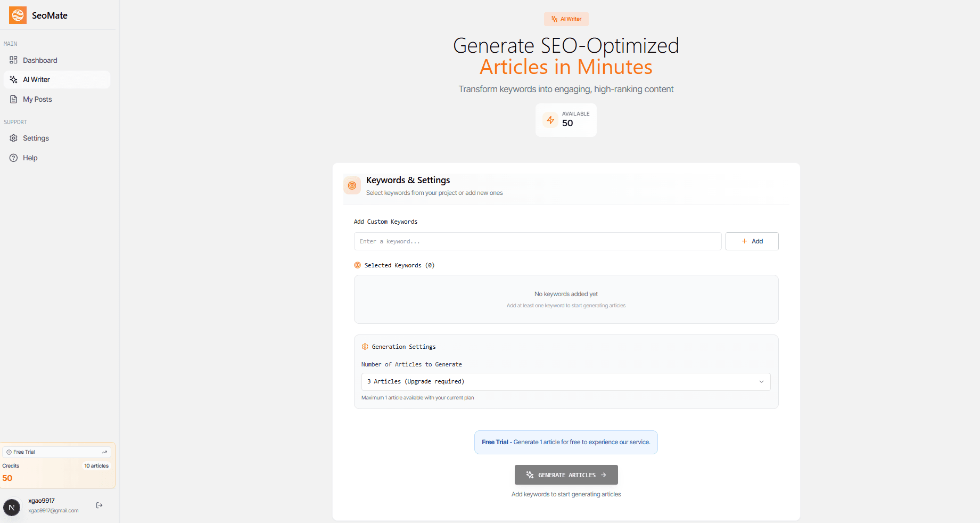The width and height of the screenshot is (980, 523).
Task: Sign out using the logout icon
Action: point(99,505)
